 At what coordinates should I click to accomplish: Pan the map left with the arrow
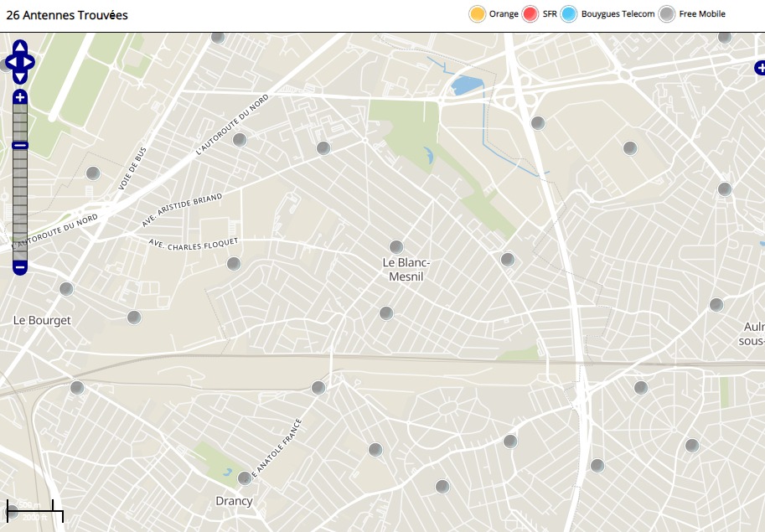pos(10,62)
